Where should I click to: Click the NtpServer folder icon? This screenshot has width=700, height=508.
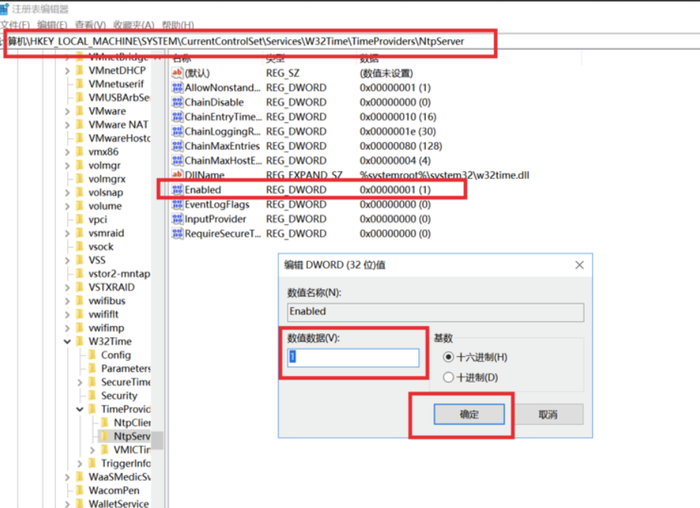point(105,436)
